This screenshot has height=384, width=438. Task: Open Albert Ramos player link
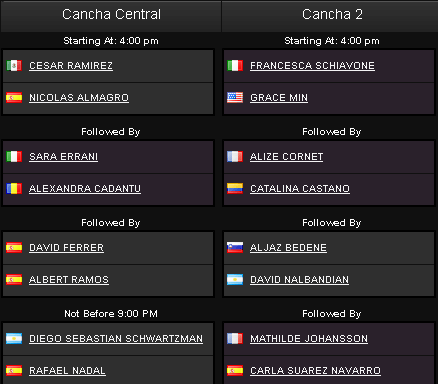tap(69, 280)
